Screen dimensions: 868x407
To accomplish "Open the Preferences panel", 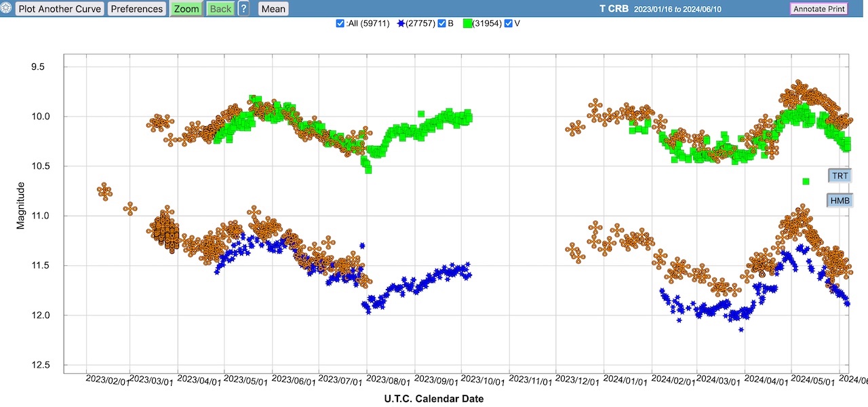I will [x=137, y=9].
